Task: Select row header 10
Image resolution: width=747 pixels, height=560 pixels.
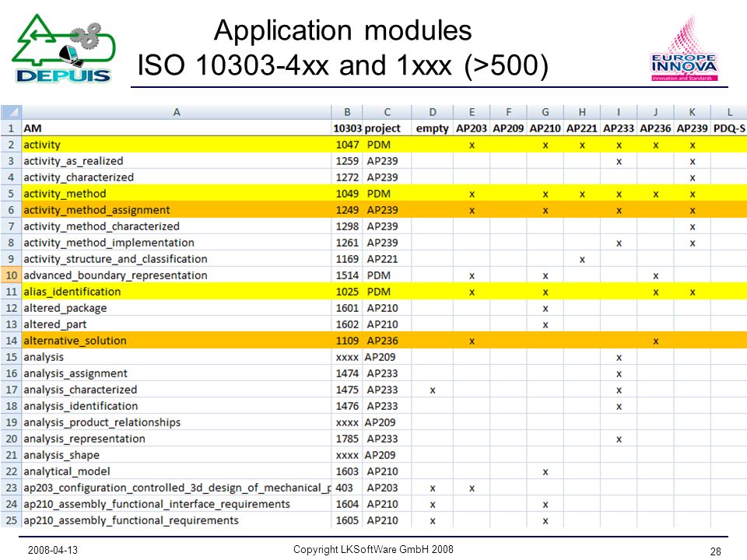Action: [x=11, y=275]
